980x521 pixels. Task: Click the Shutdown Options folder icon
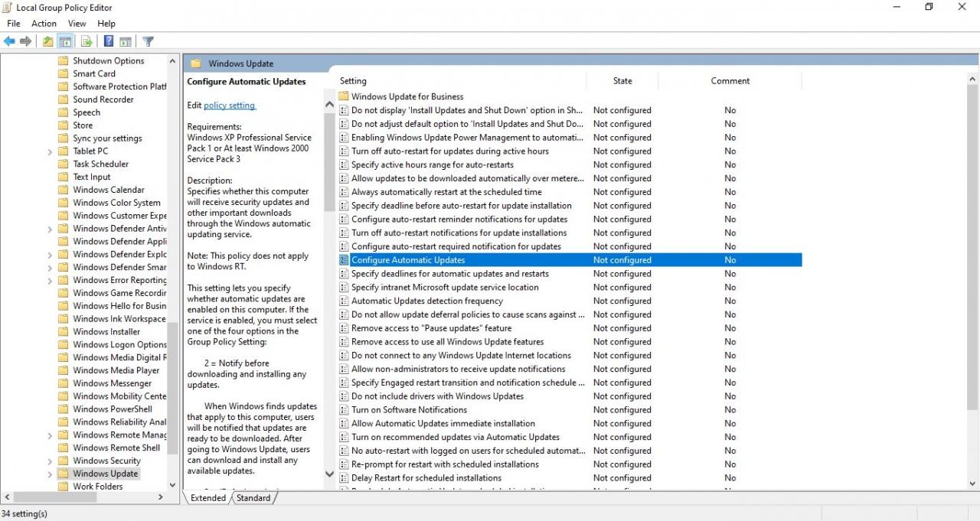[64, 60]
